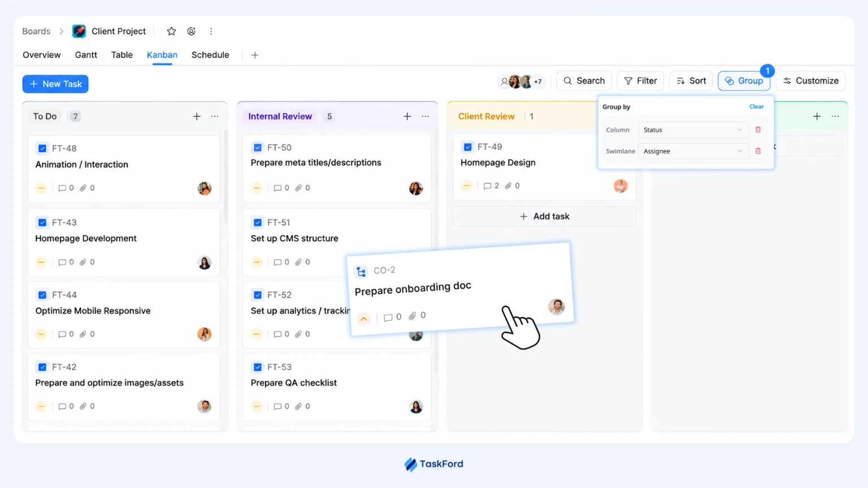Click Add task in Client Review
This screenshot has height=488, width=868.
tap(545, 216)
